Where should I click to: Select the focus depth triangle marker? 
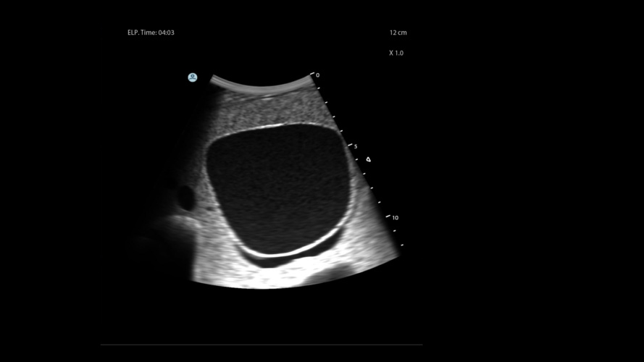[x=368, y=159]
